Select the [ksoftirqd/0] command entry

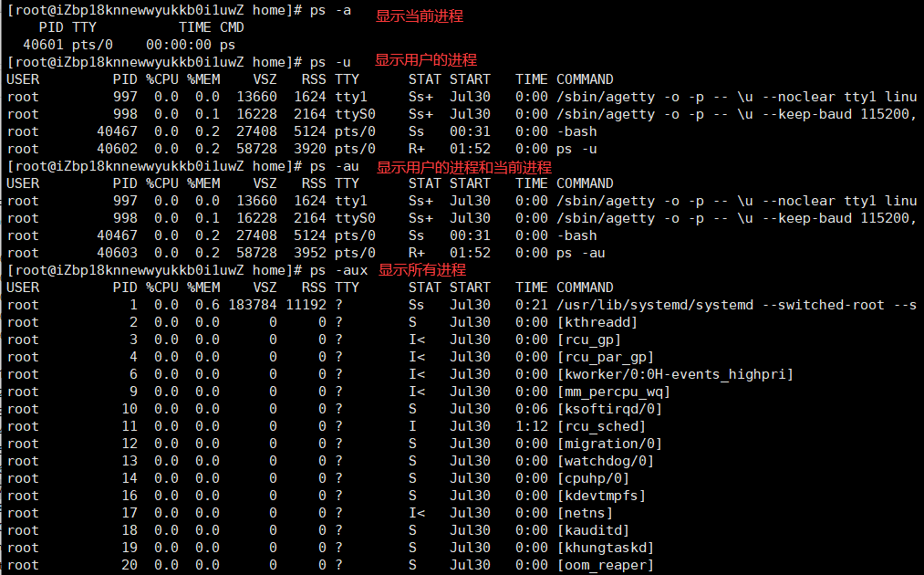(x=608, y=409)
